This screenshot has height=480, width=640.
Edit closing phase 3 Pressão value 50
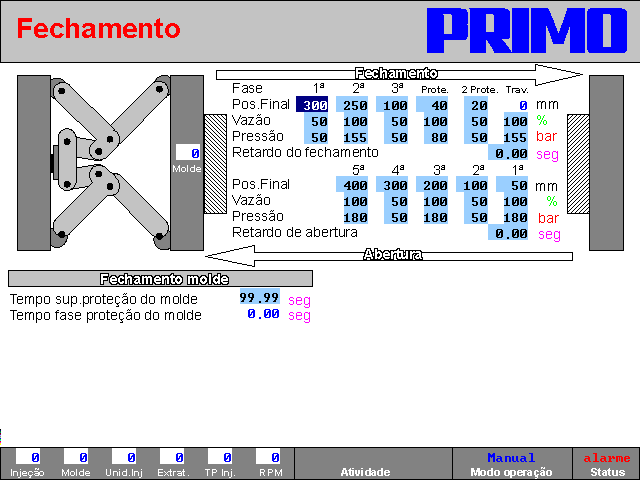[x=396, y=136]
